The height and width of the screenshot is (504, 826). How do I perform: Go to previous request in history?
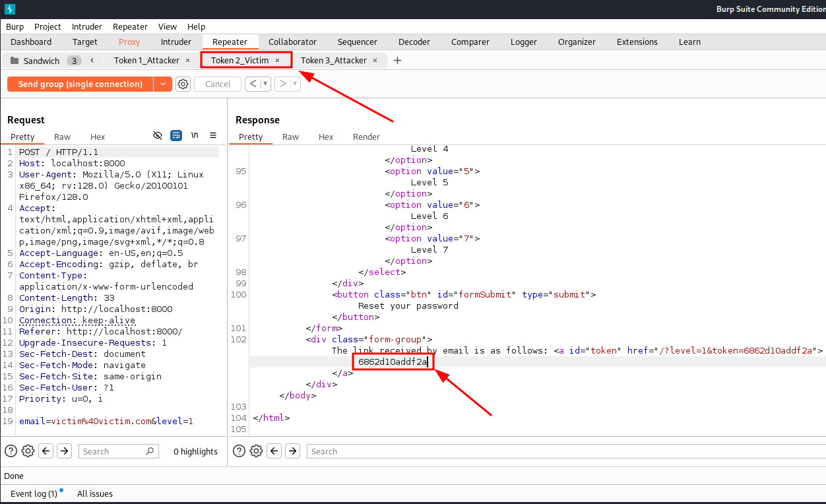click(x=253, y=84)
